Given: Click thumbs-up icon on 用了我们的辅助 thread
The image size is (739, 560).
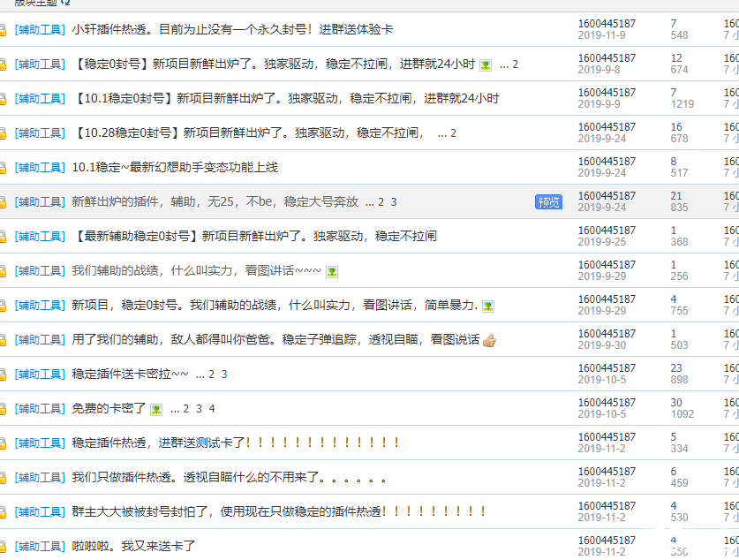Looking at the screenshot, I should coord(489,340).
